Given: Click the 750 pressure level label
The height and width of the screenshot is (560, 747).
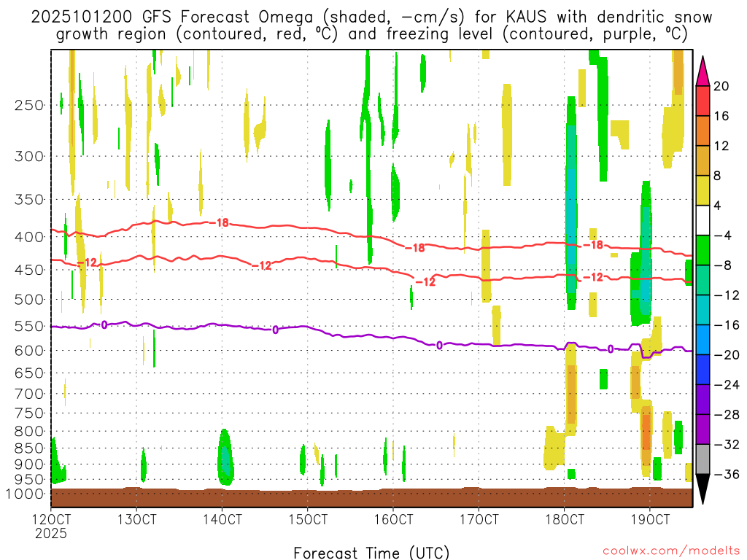Looking at the screenshot, I should [x=29, y=413].
